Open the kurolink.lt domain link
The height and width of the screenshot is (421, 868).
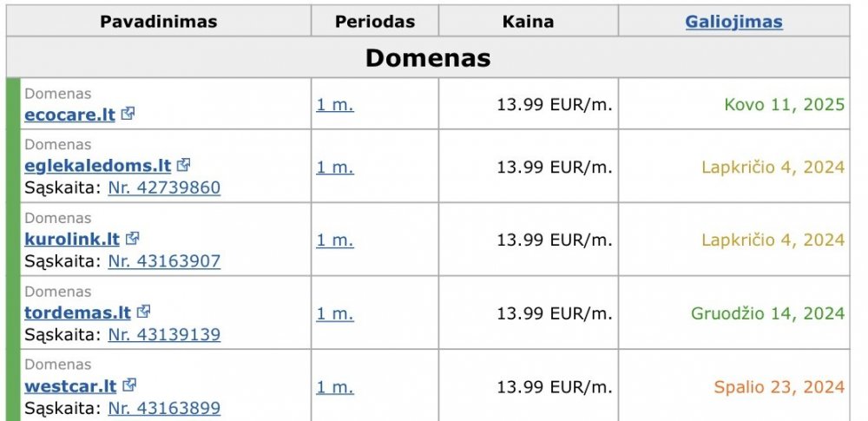[x=72, y=240]
